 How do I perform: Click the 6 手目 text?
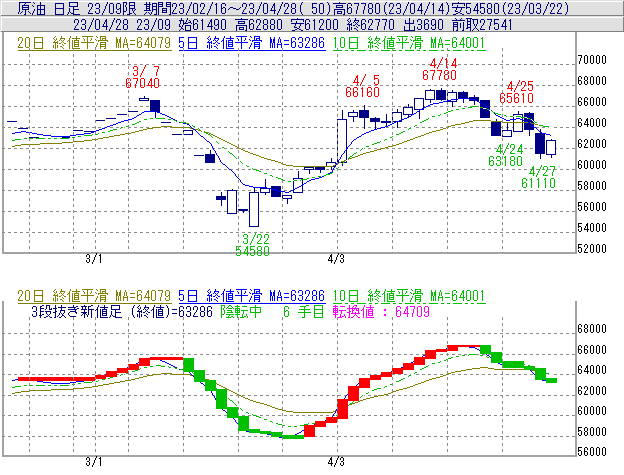click(304, 311)
